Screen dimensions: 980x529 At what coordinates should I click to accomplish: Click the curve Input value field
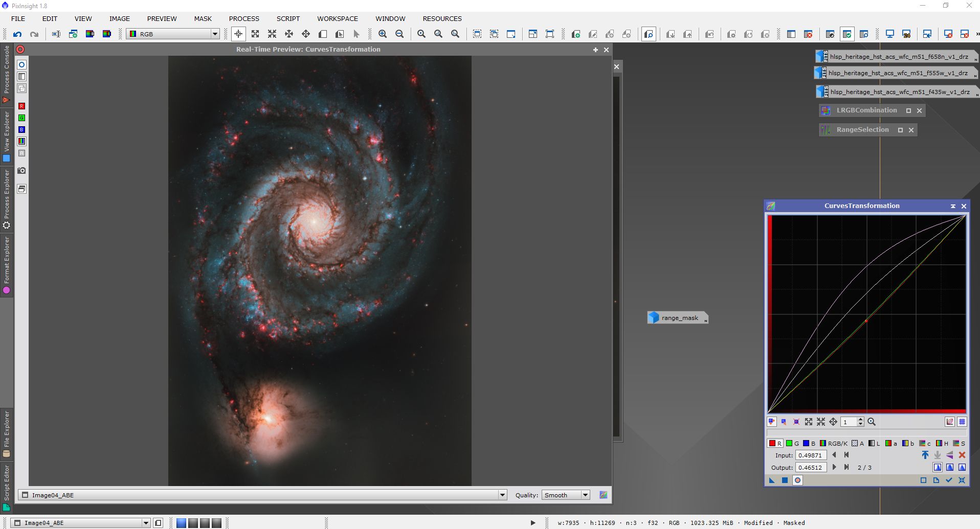coord(810,455)
